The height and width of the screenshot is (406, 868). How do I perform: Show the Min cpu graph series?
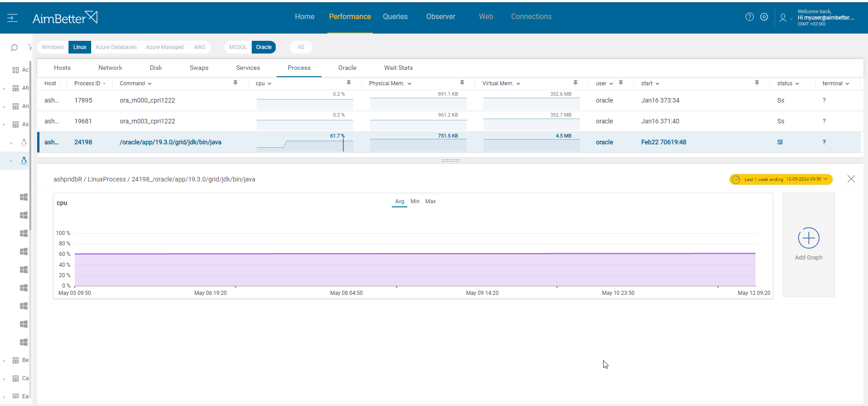415,201
